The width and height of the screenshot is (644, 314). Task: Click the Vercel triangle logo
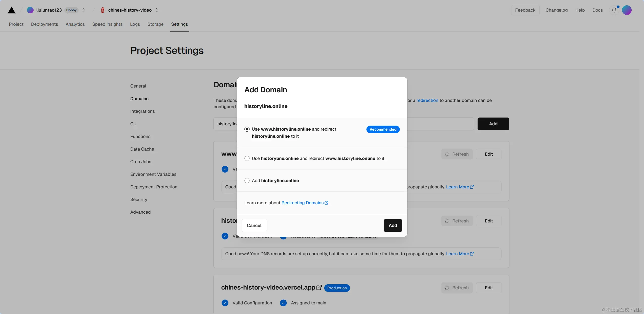12,10
